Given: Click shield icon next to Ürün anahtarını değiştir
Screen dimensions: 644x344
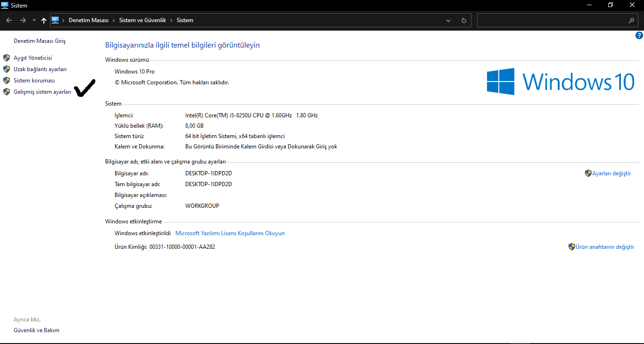Looking at the screenshot, I should (572, 246).
